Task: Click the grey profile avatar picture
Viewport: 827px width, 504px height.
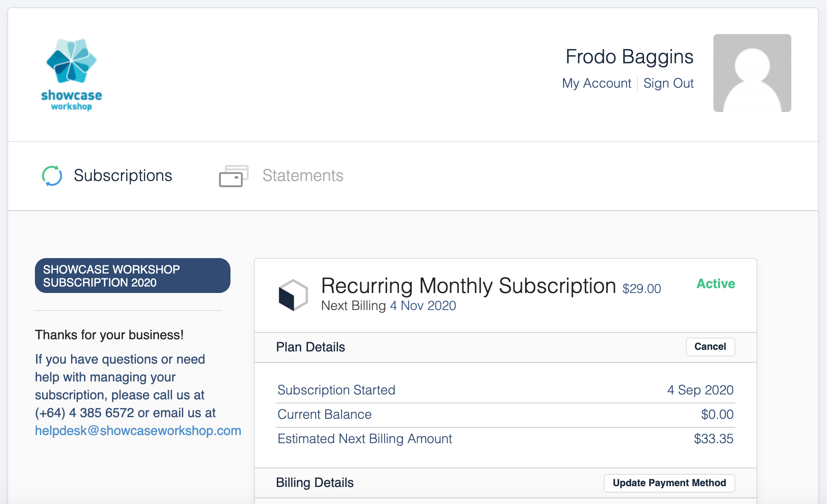Action: click(x=752, y=73)
